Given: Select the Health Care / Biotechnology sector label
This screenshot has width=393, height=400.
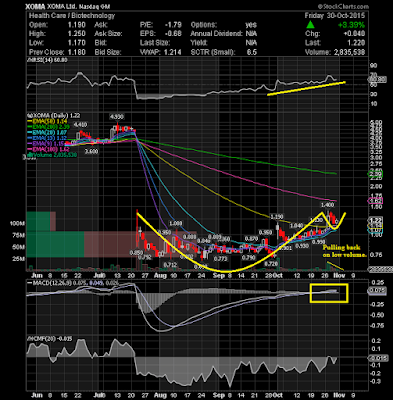Looking at the screenshot, I should [x=72, y=16].
